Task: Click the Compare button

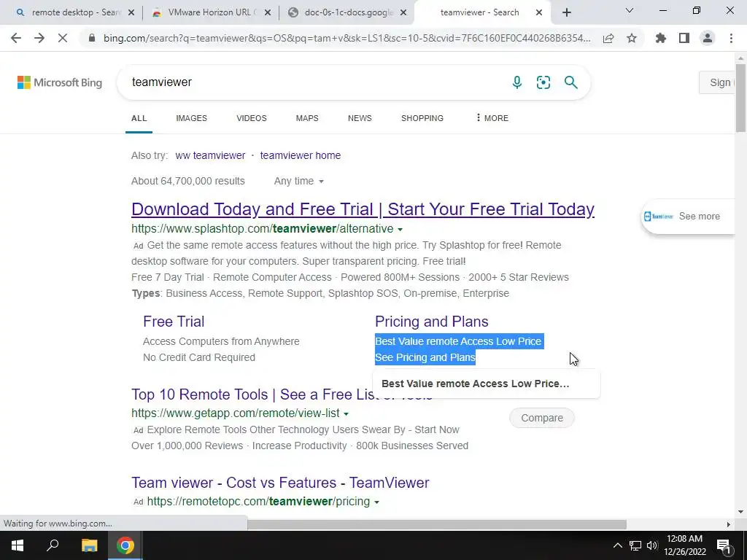Action: click(542, 418)
